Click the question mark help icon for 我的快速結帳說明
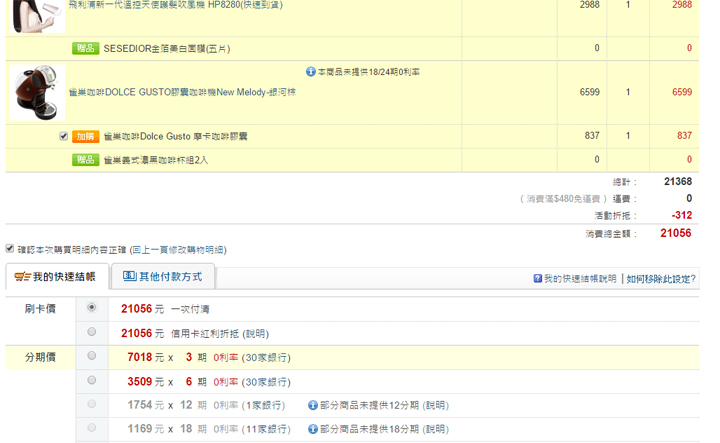The width and height of the screenshot is (720, 443). (538, 278)
